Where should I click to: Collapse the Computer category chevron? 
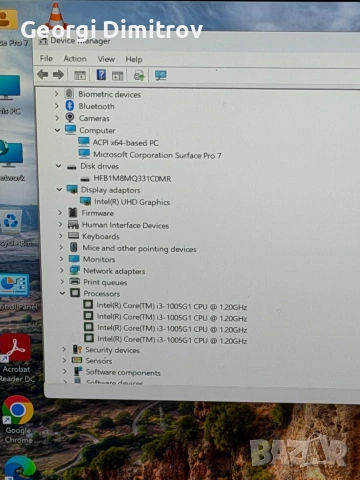[x=57, y=130]
